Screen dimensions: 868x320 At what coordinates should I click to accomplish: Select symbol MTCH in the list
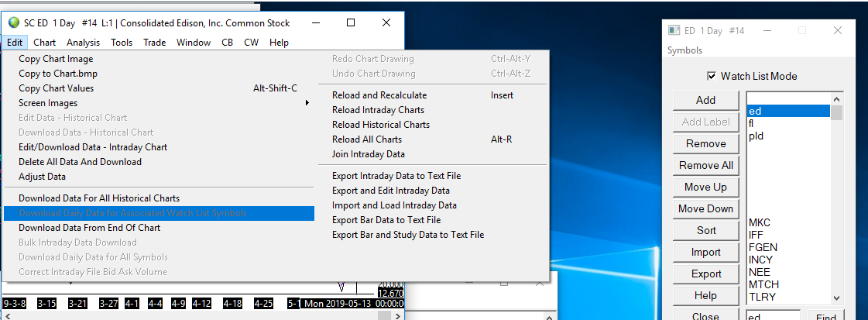[x=788, y=284]
